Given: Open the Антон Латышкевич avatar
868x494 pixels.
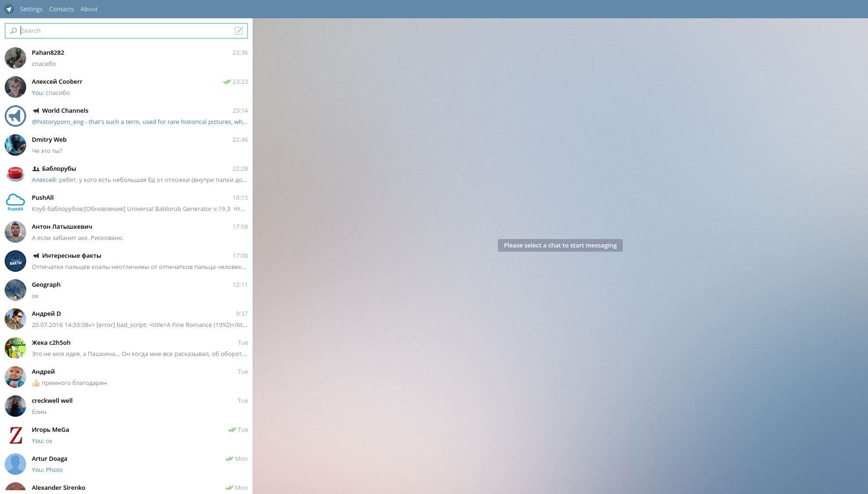Looking at the screenshot, I should (x=15, y=232).
